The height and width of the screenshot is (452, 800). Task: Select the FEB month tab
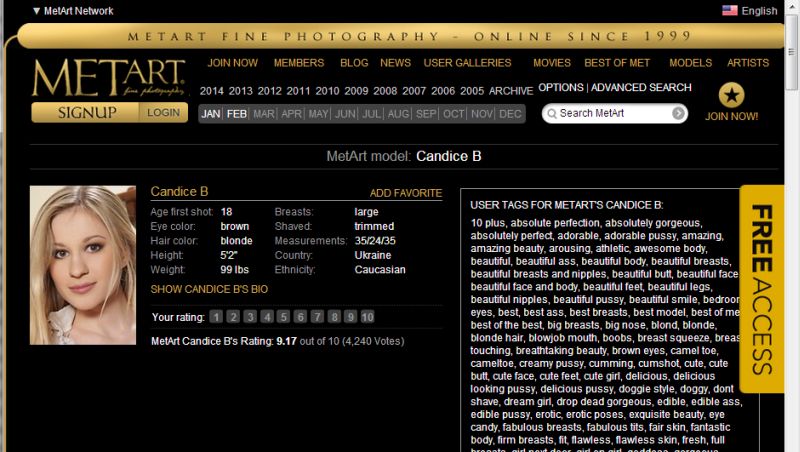(x=237, y=114)
